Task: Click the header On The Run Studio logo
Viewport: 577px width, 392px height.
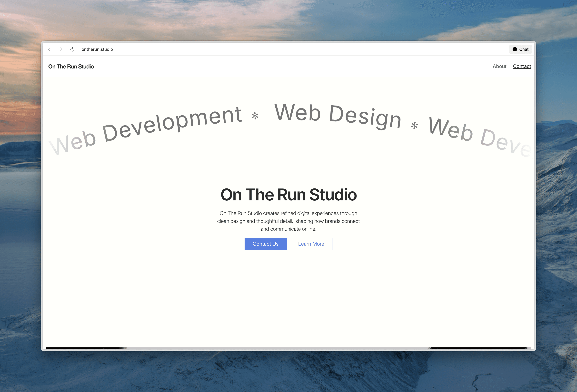Action: click(x=71, y=67)
